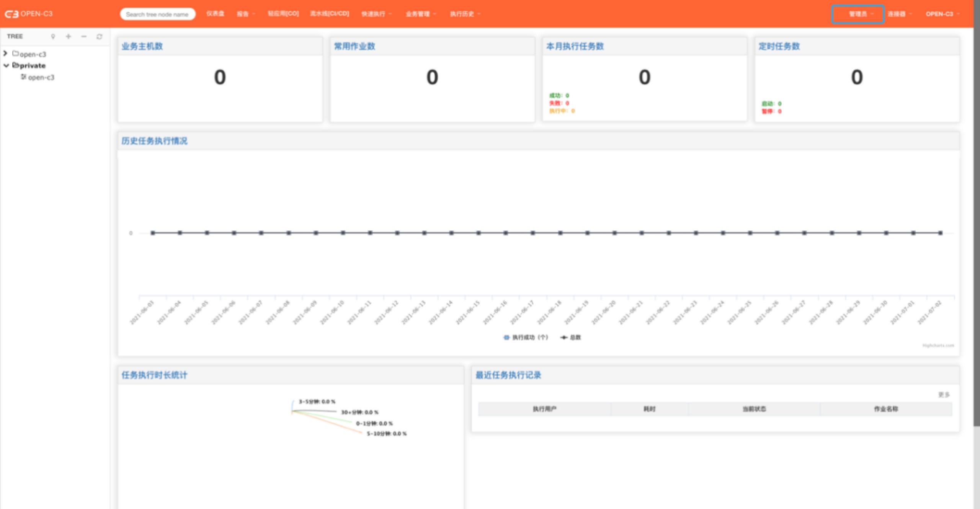
Task: Go to 仪表盘 dashboard menu item
Action: (215, 14)
